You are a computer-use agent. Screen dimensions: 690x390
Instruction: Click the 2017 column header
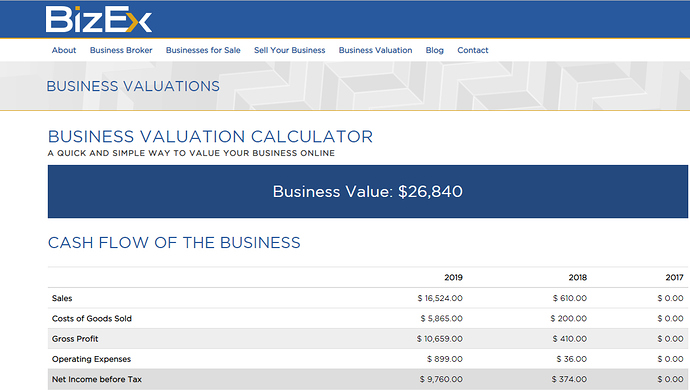click(674, 277)
